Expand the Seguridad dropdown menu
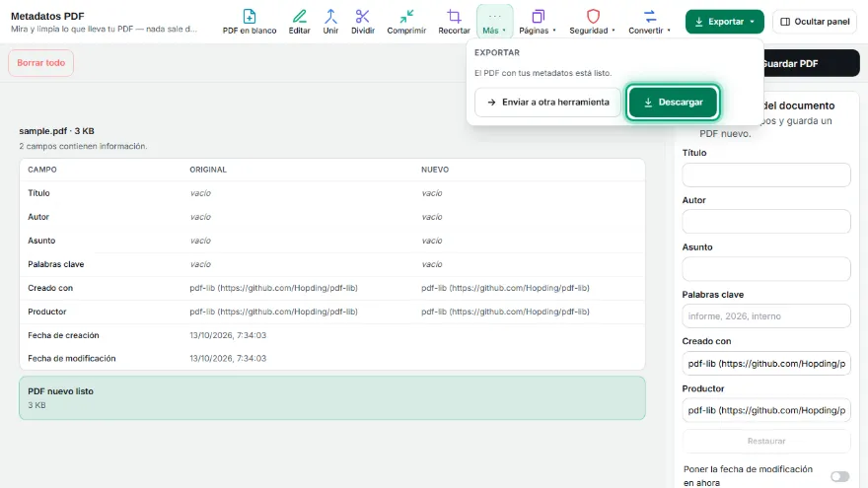868x488 pixels. point(592,22)
